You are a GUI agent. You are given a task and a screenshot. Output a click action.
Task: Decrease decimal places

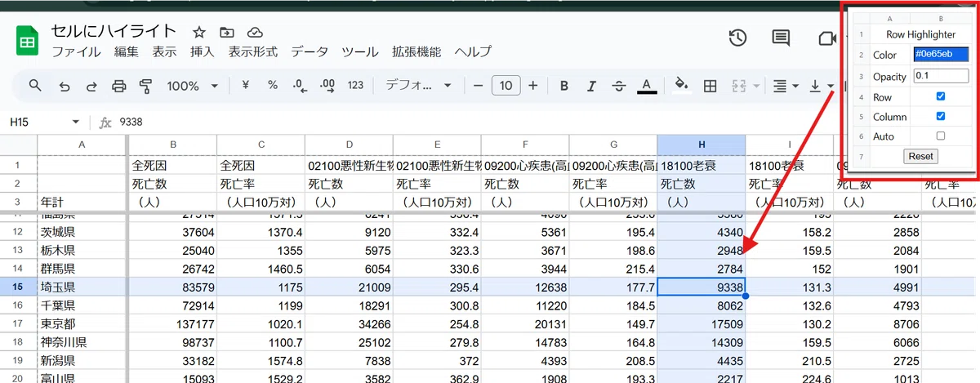click(x=300, y=86)
